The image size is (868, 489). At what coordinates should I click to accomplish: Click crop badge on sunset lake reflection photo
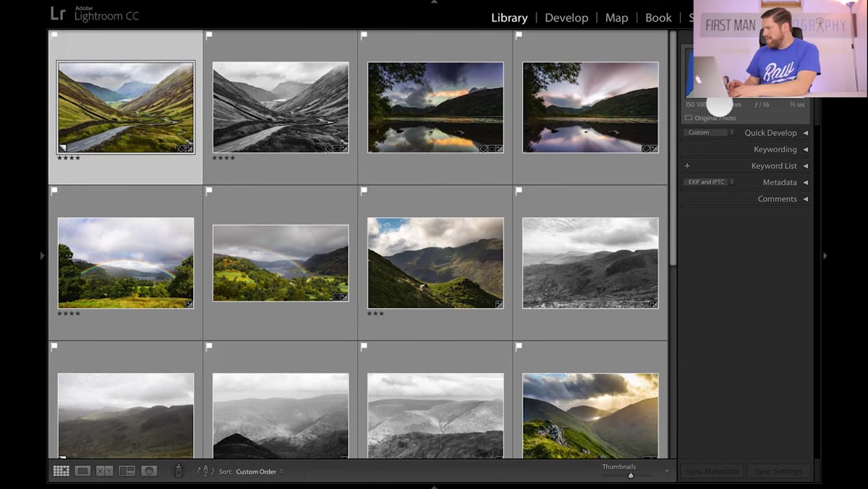point(491,148)
